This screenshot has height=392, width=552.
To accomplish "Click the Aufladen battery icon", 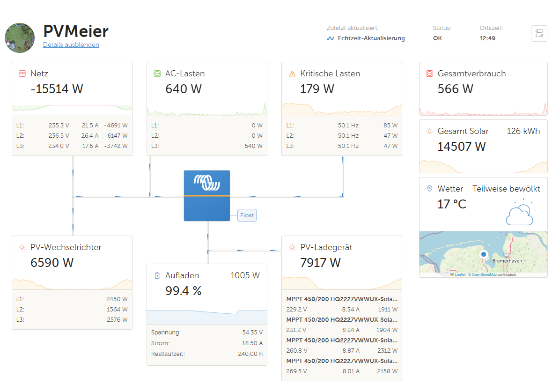I will 157,275.
